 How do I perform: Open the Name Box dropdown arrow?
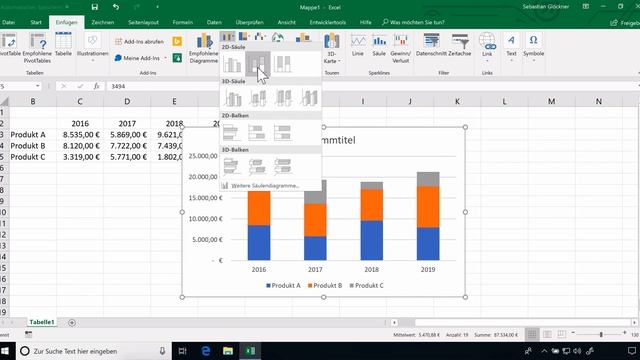[38, 86]
